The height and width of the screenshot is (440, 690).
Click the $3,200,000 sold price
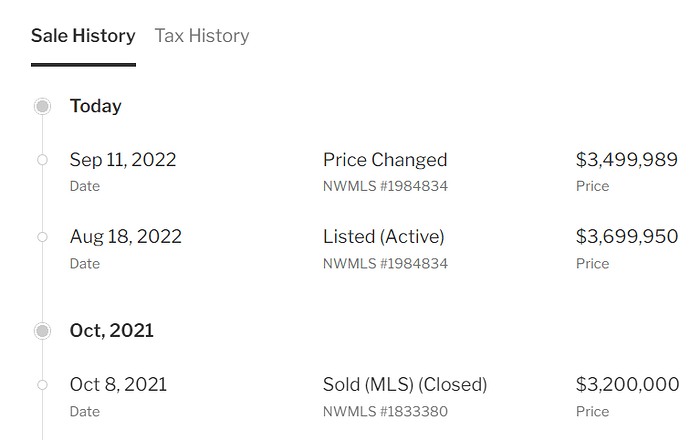[627, 385]
